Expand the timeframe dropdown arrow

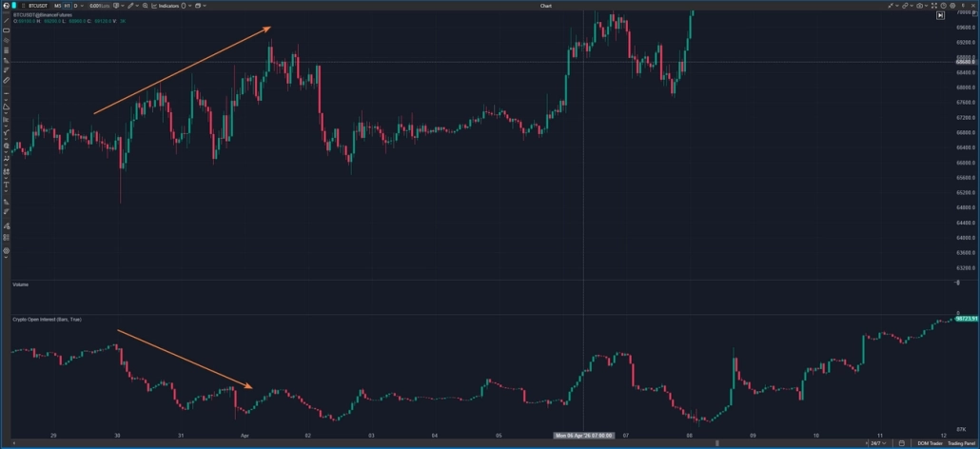click(x=82, y=6)
